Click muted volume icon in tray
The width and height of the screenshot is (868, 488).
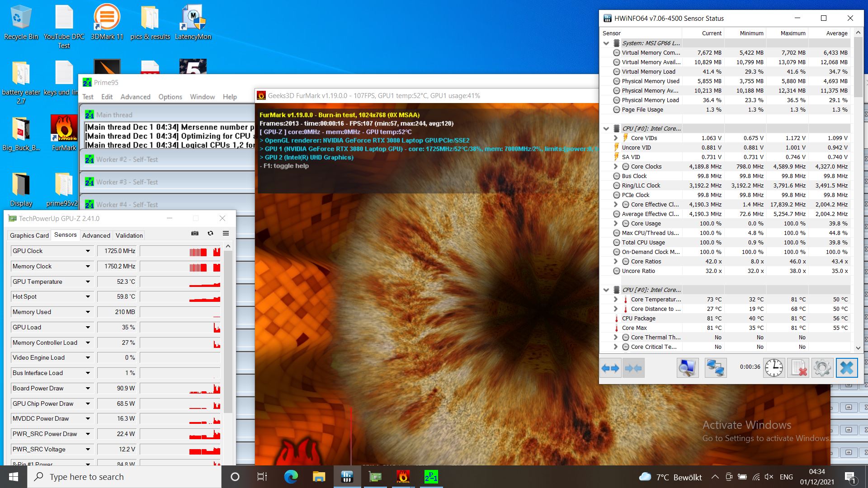[769, 477]
